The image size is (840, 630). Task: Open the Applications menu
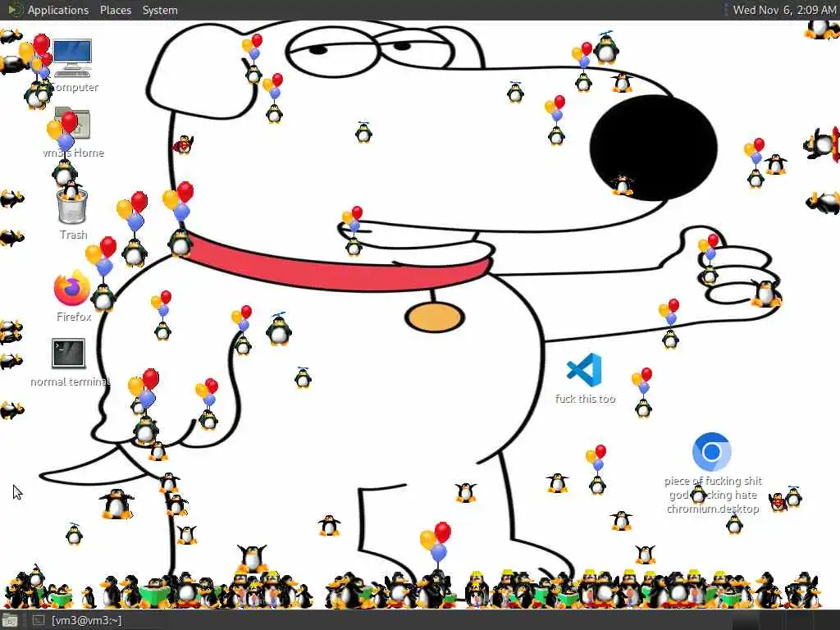click(x=58, y=10)
